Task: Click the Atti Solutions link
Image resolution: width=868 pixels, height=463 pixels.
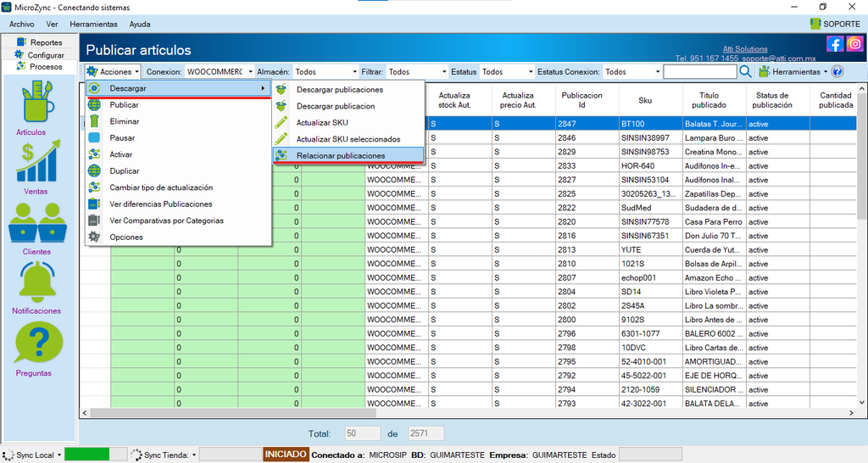Action: click(745, 48)
